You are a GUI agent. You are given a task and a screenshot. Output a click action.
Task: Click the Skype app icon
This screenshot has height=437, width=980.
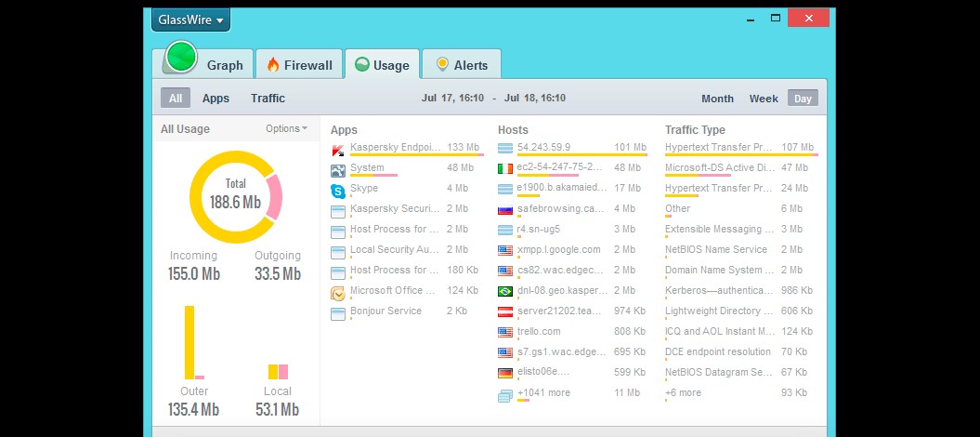click(x=338, y=192)
